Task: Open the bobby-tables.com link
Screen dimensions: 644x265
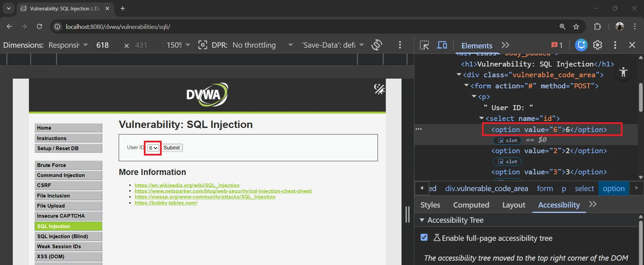Action: 166,203
